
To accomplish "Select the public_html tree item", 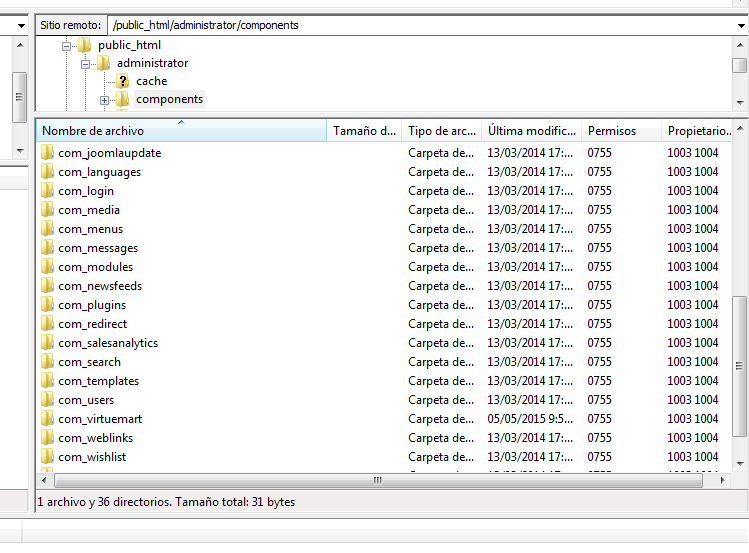I will pyautogui.click(x=129, y=45).
